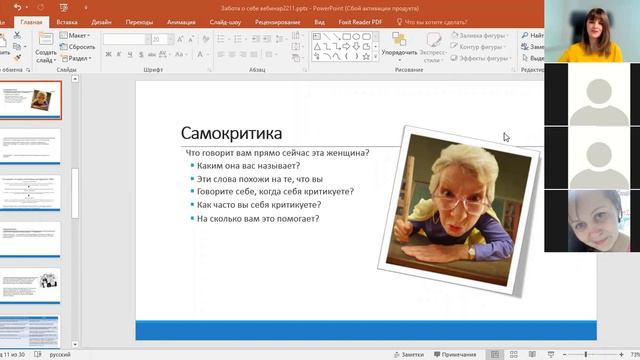Click the Экспресс-стили button
The height and width of the screenshot is (360, 640).
click(x=433, y=48)
